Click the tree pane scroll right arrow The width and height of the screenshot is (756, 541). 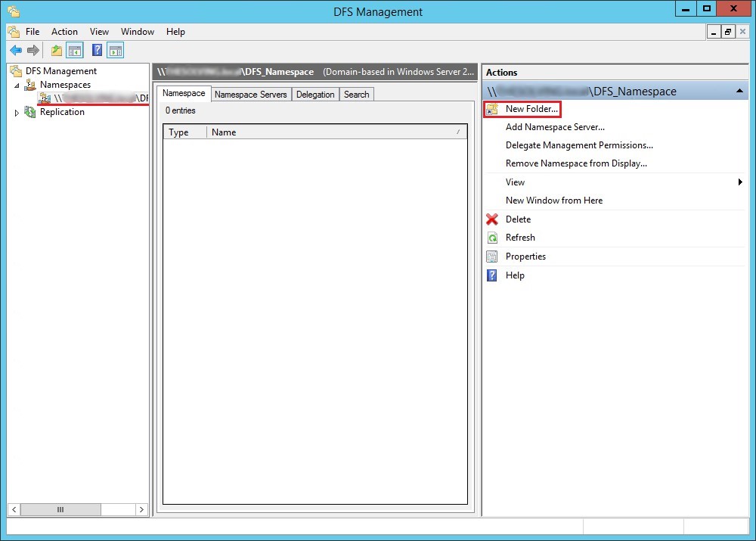click(x=141, y=510)
